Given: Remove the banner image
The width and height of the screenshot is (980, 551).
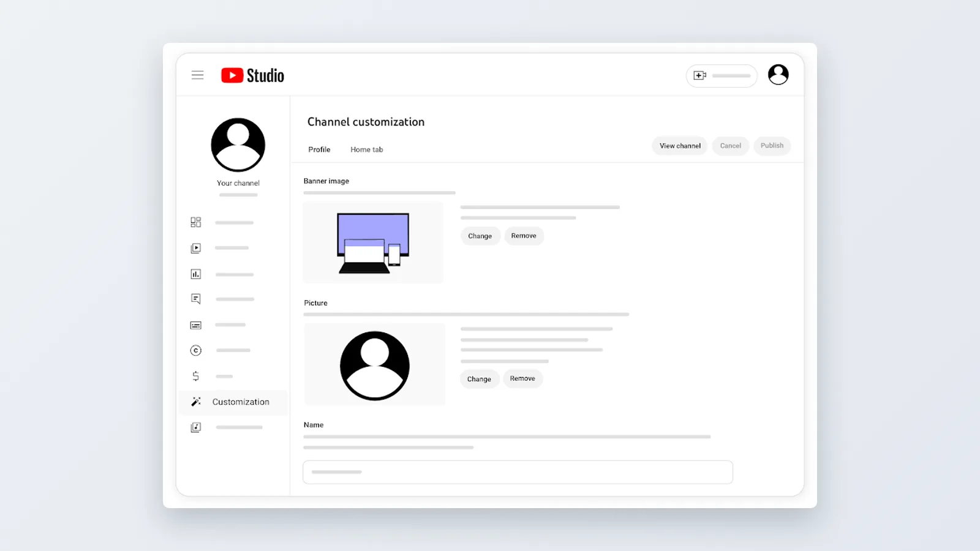Looking at the screenshot, I should (x=524, y=236).
